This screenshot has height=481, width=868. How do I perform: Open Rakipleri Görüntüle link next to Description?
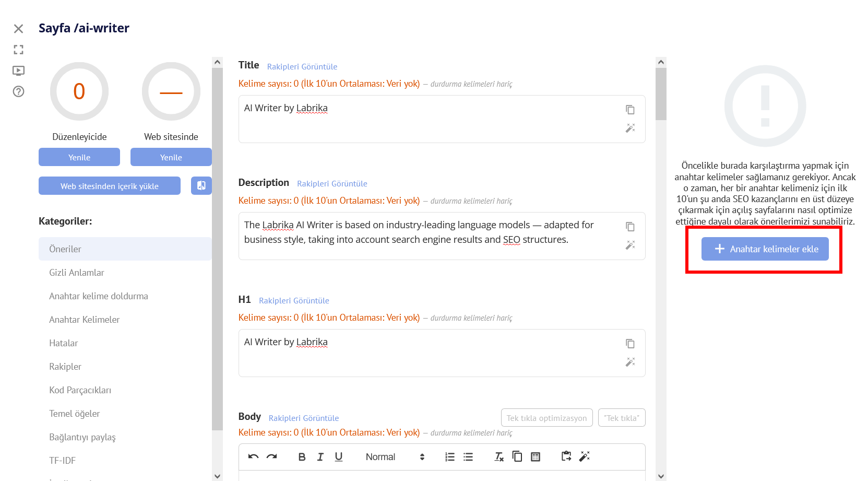[332, 184]
